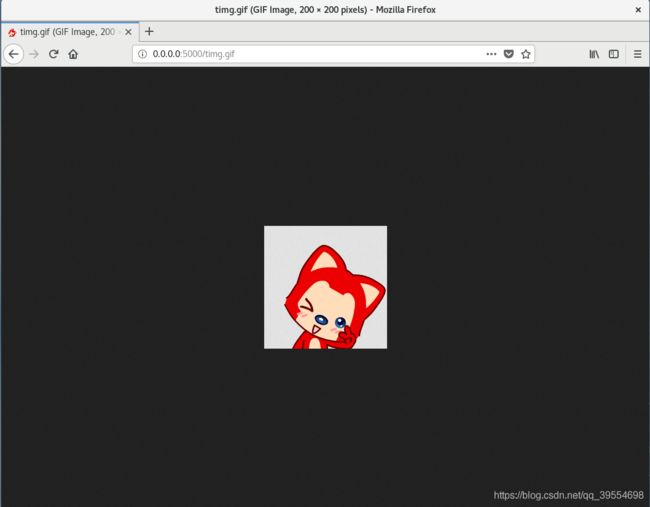
Task: Go back one page
Action: pyautogui.click(x=14, y=54)
